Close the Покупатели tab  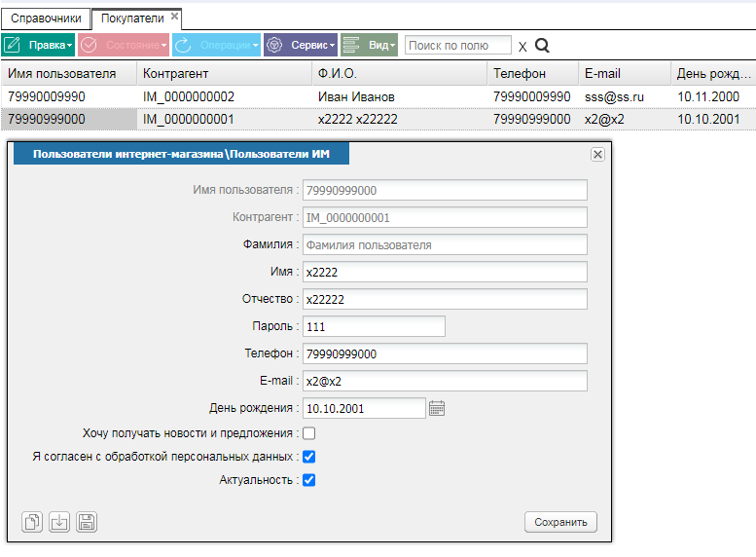pos(174,16)
